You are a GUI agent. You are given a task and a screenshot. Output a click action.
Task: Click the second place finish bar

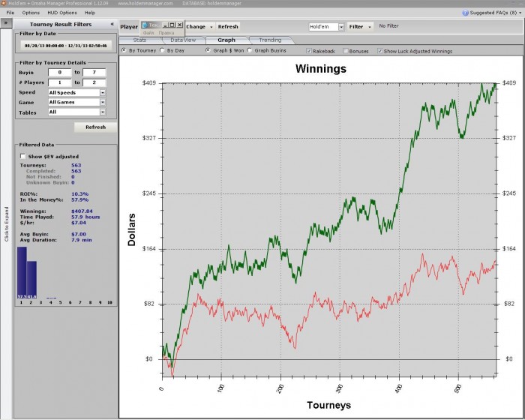click(x=31, y=280)
